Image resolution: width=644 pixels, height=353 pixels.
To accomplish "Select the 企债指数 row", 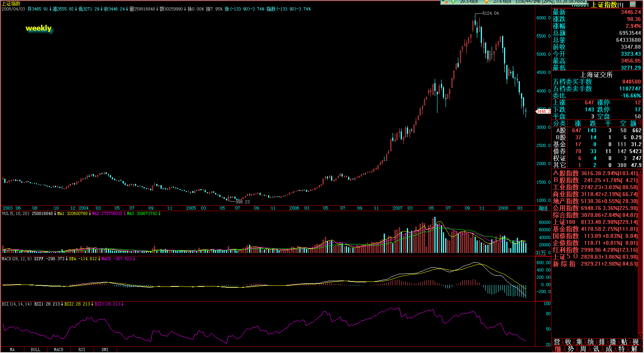I will (x=595, y=243).
